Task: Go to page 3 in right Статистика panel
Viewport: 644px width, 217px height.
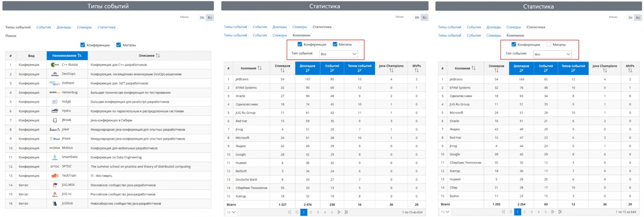Action: [x=531, y=212]
